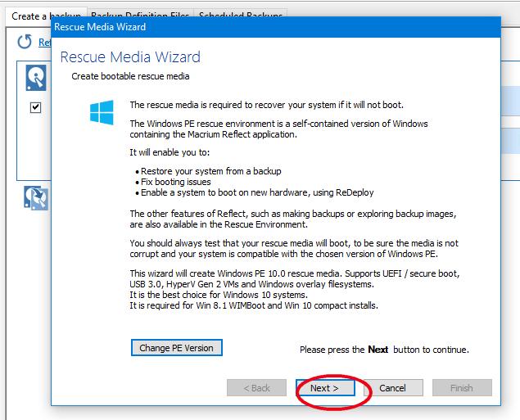520x420 pixels.
Task: Click the ReDeploy bullet line text
Action: [257, 192]
